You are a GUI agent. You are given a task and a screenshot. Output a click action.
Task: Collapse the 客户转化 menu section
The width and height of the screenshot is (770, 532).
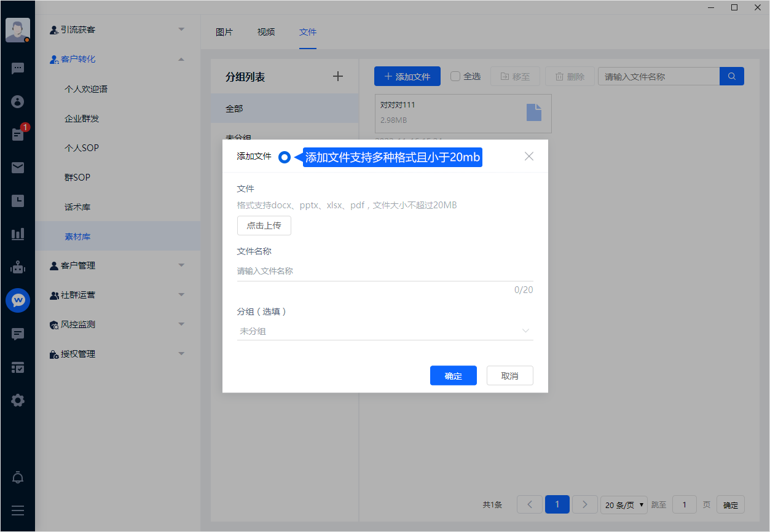117,59
